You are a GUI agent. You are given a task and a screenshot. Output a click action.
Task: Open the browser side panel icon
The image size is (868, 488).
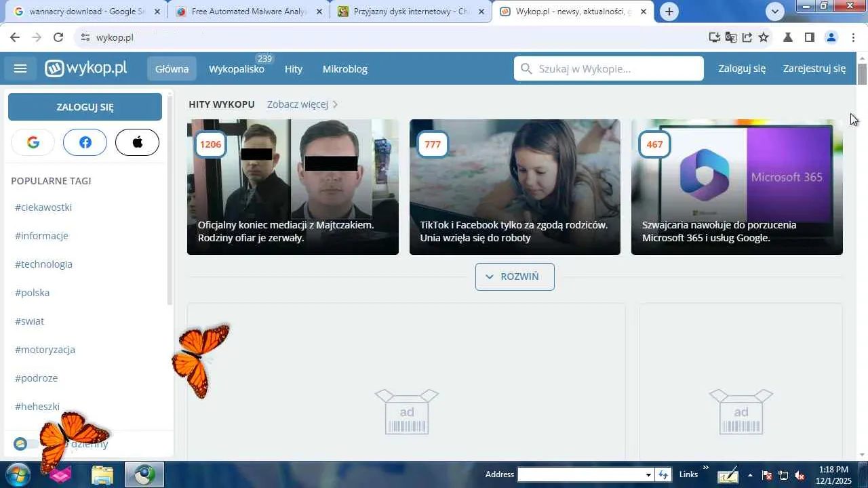click(810, 37)
